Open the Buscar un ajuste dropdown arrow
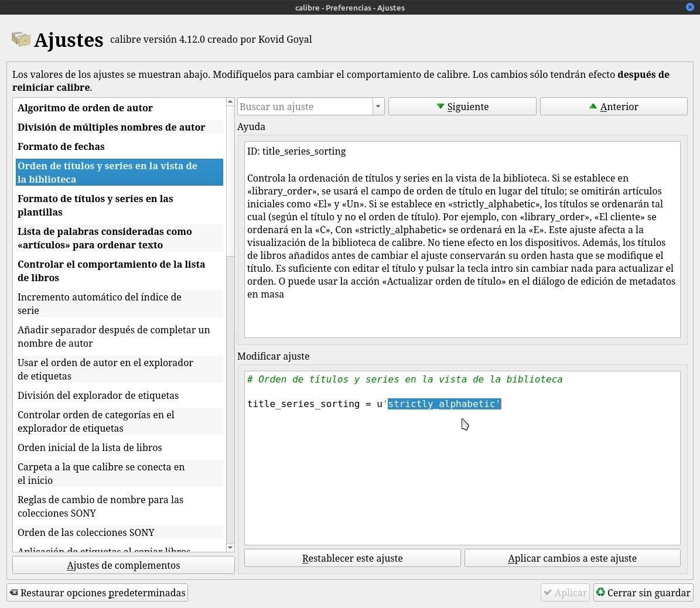700x608 pixels. click(378, 106)
